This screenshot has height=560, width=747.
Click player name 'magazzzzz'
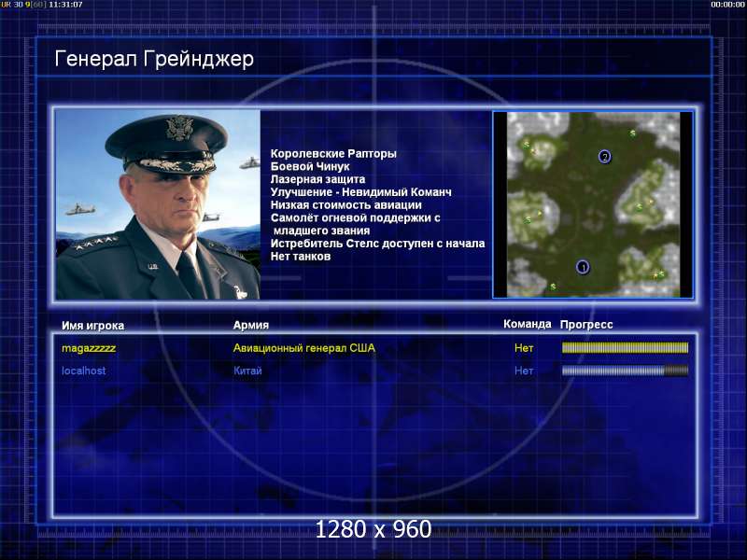[89, 348]
